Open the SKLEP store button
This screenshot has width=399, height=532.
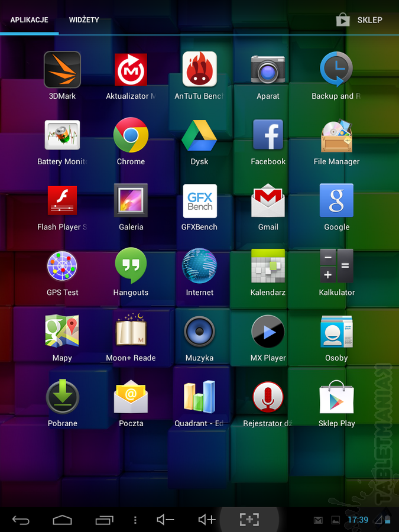pyautogui.click(x=359, y=20)
